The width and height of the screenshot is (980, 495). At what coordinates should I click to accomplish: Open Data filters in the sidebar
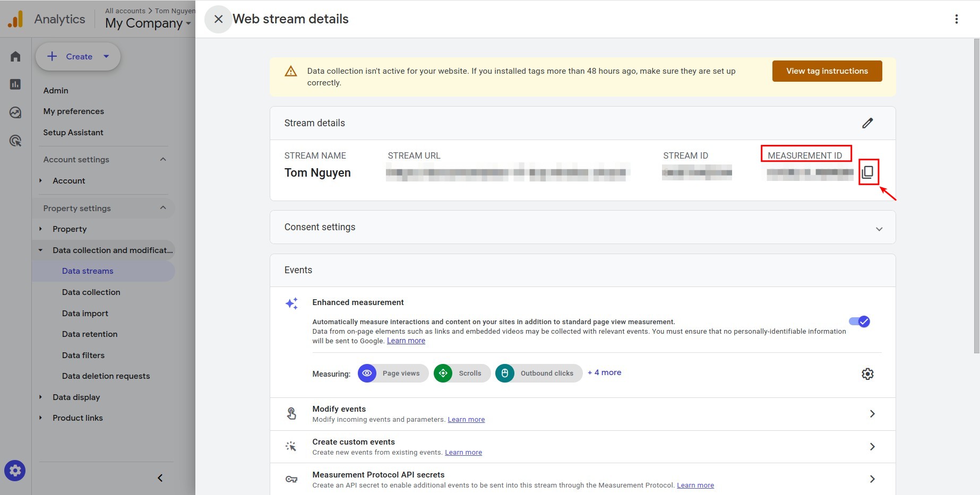pos(83,355)
